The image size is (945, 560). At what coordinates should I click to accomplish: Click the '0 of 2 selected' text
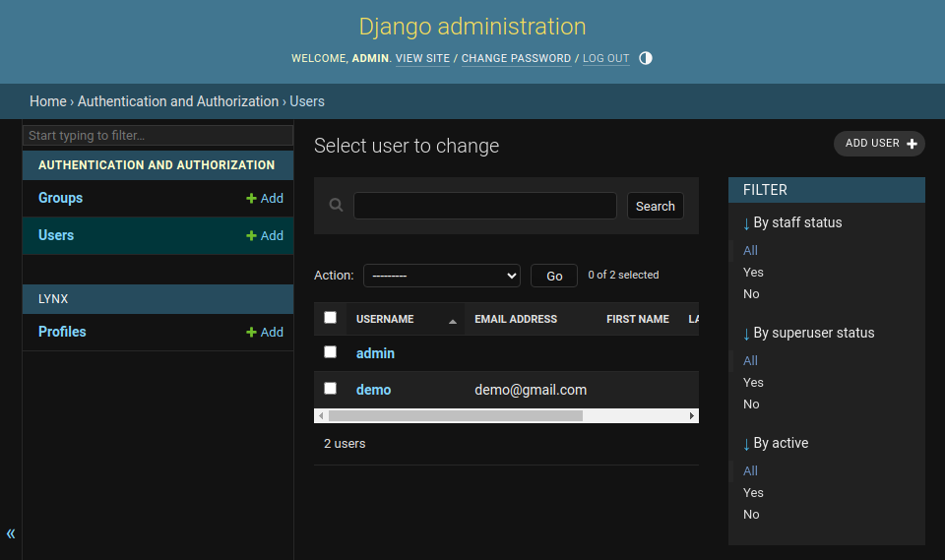click(x=623, y=275)
